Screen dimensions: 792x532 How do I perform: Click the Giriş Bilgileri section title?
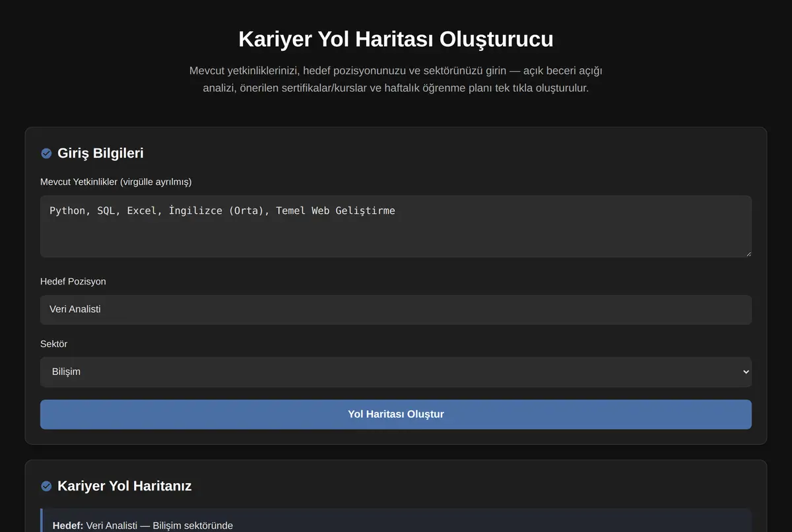tap(100, 153)
